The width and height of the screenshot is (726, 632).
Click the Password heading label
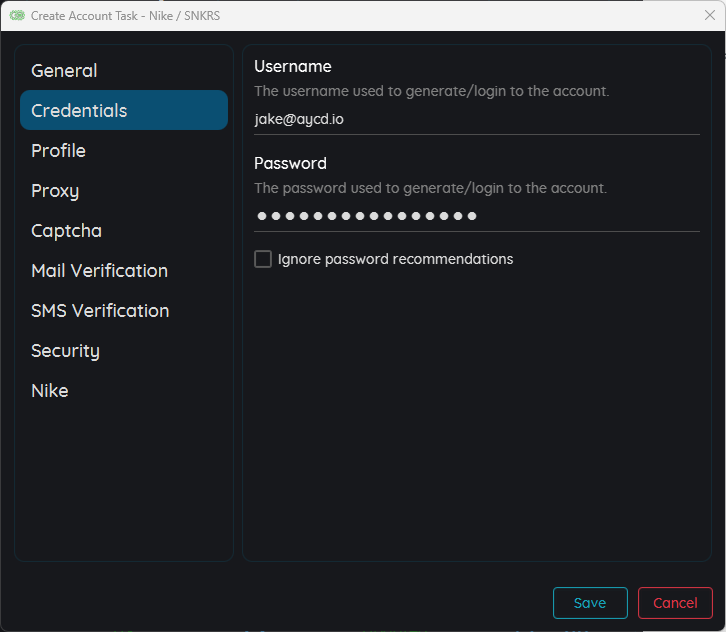290,163
